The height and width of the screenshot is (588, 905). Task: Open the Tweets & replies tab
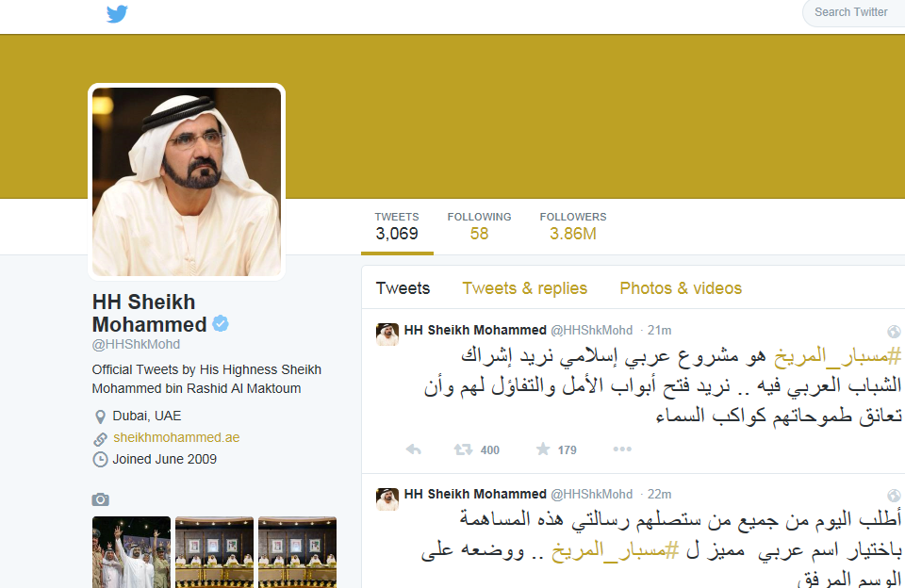(x=525, y=288)
